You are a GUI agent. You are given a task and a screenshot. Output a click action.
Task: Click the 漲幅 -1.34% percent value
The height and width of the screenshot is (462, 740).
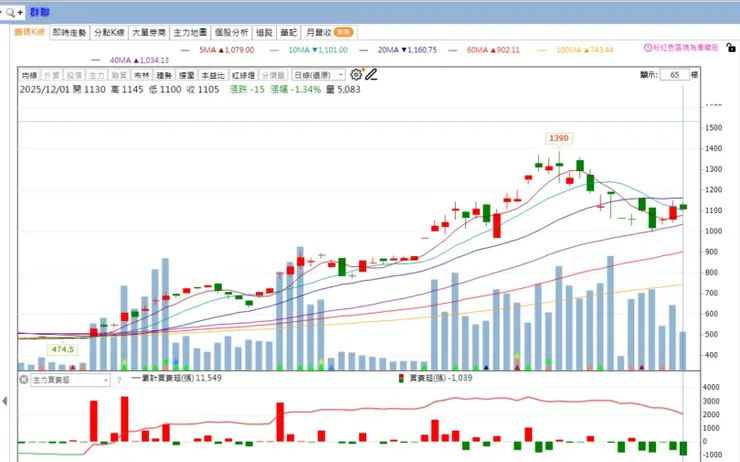point(295,89)
